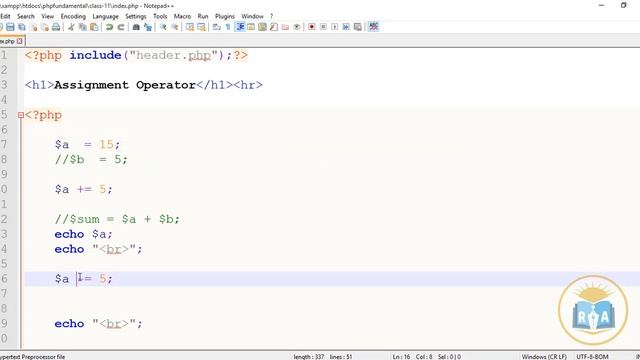Open the Document Map icon
The height and width of the screenshot is (360, 640).
click(262, 27)
